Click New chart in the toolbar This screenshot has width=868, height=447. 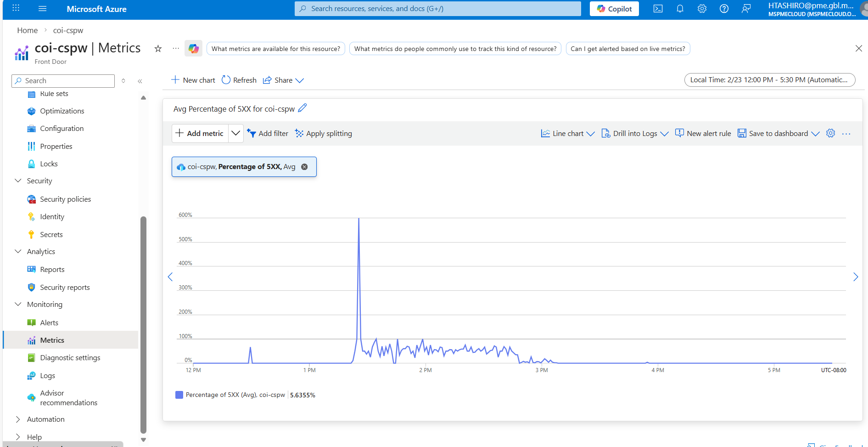193,80
